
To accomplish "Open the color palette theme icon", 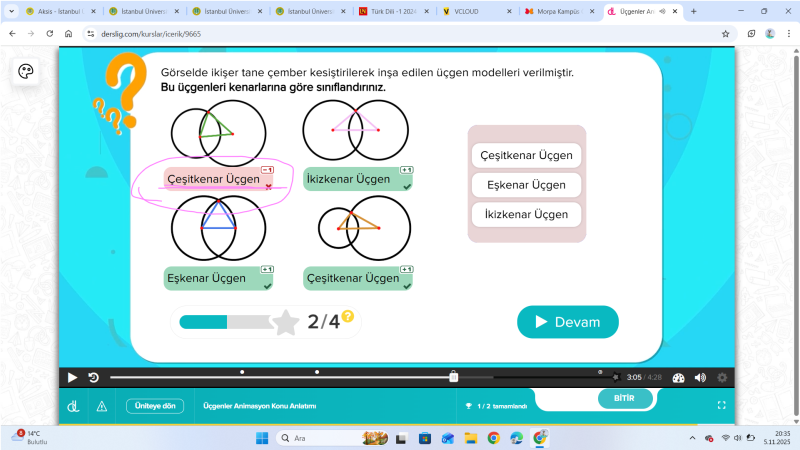I will point(26,71).
